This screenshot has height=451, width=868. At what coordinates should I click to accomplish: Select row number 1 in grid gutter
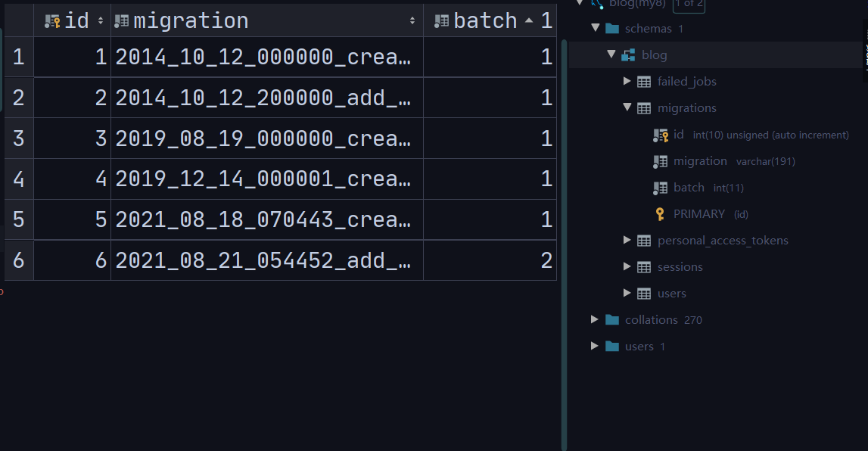point(19,57)
